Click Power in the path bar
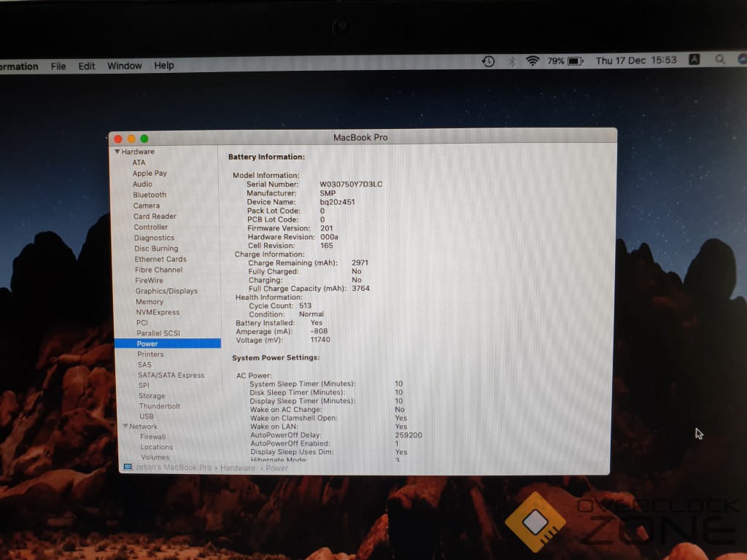The width and height of the screenshot is (747, 560). coord(276,468)
